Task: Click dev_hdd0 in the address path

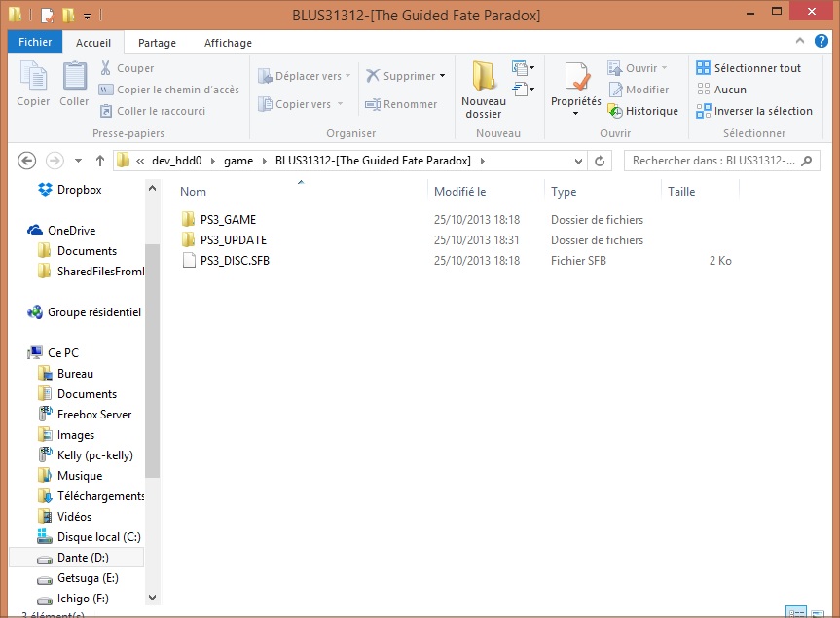Action: point(177,161)
